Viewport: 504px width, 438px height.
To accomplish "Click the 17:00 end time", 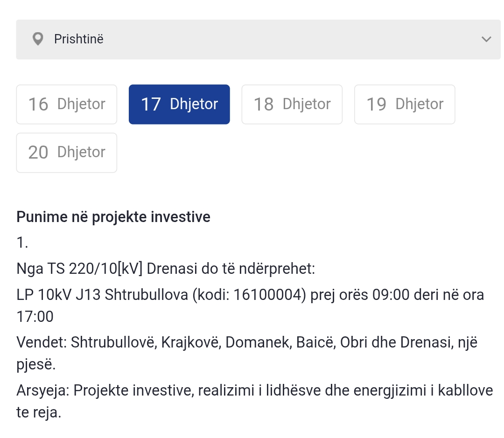I will click(x=35, y=317).
